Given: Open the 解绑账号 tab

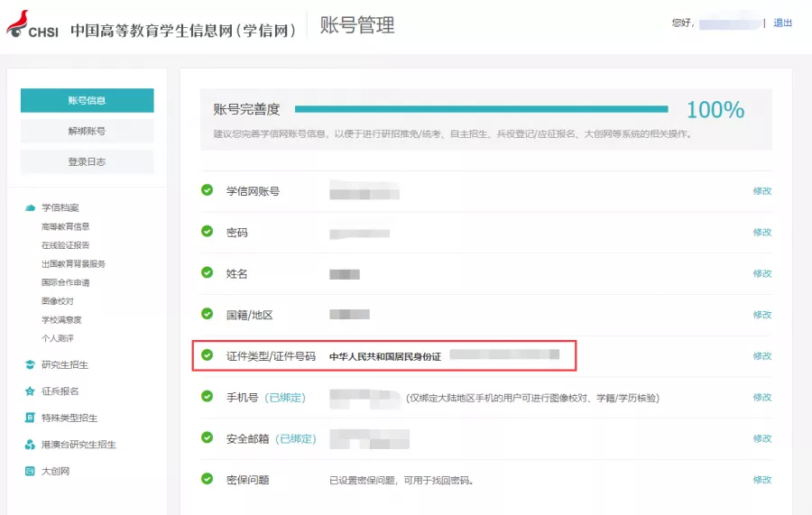Looking at the screenshot, I should pos(87,131).
